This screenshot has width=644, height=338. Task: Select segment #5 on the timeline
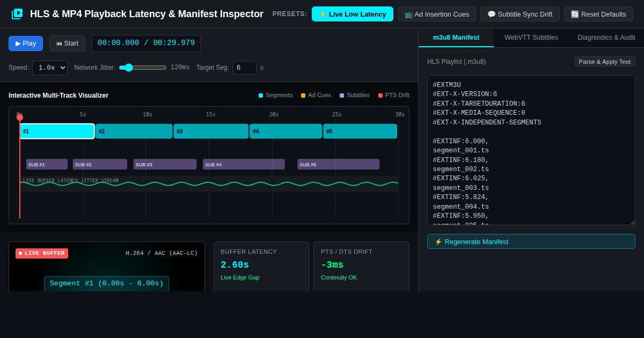point(360,131)
